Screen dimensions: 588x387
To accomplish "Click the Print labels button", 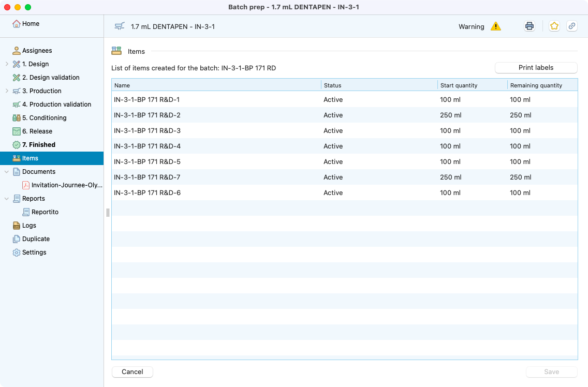I will (536, 67).
